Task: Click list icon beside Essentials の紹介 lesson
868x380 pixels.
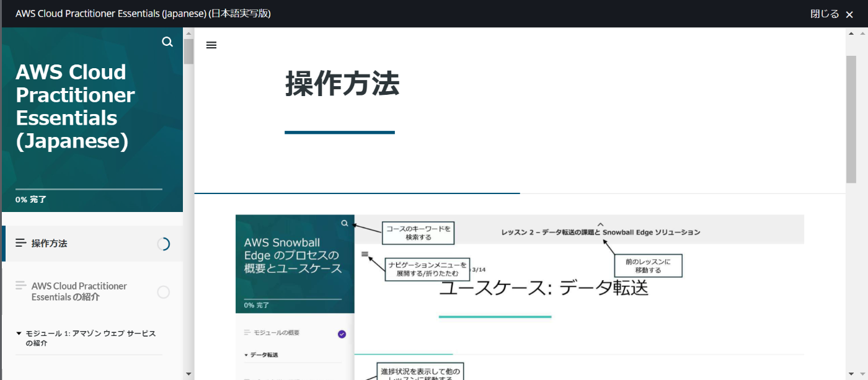Action: coord(21,285)
